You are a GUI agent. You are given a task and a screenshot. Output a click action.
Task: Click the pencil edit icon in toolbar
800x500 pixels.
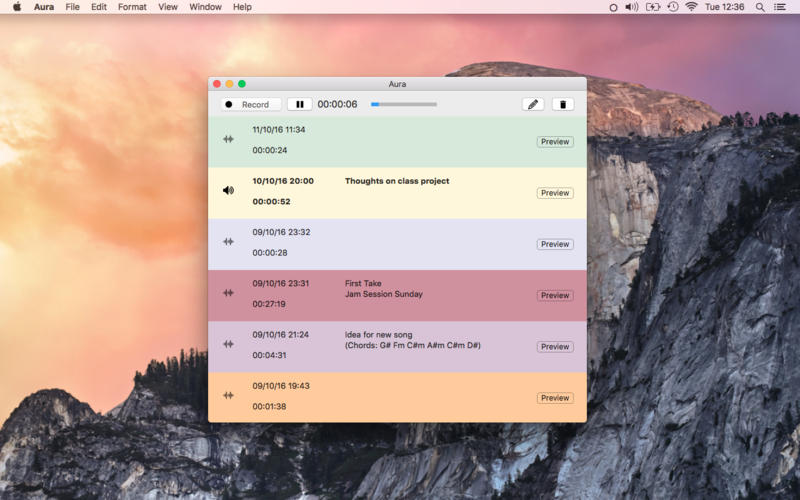click(534, 104)
